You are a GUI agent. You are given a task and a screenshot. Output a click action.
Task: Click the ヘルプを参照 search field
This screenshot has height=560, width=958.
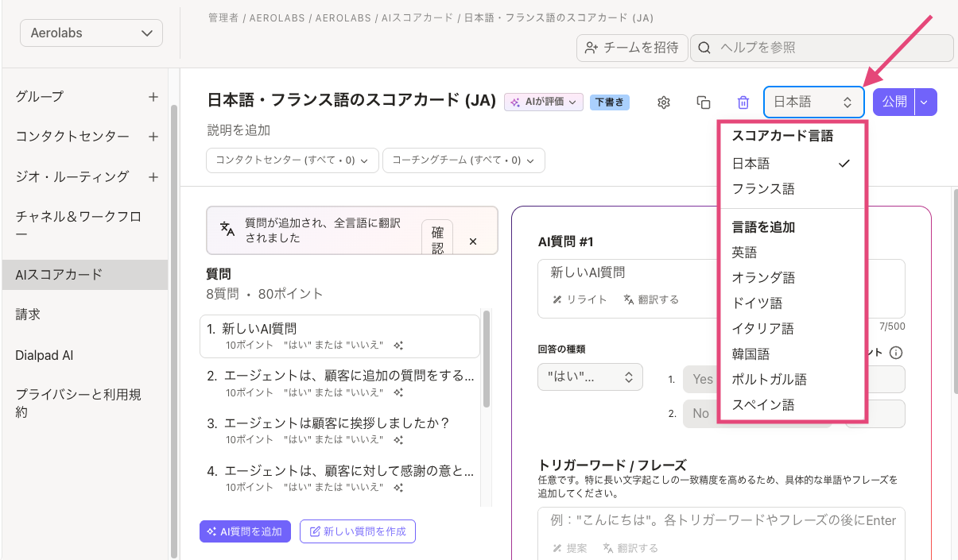click(821, 48)
